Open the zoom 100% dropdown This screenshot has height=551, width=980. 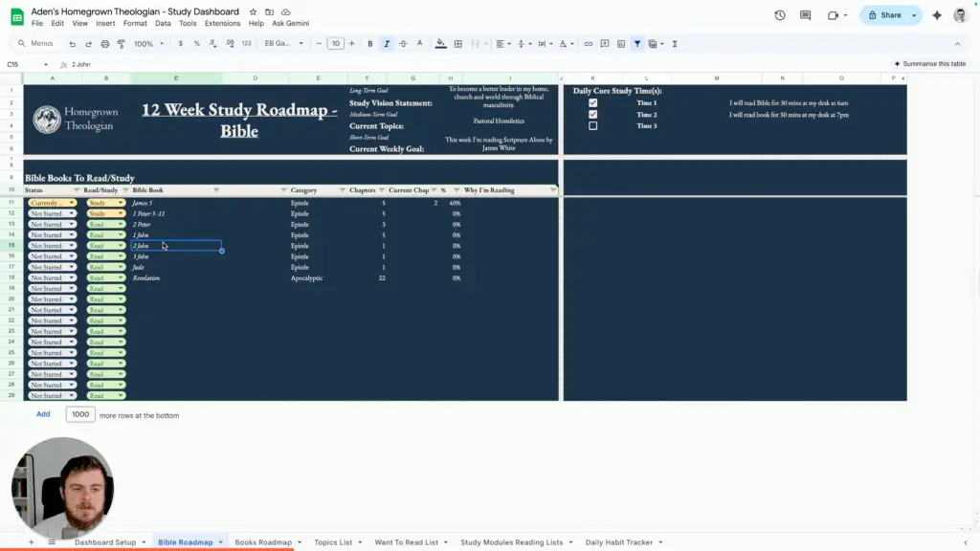(147, 44)
